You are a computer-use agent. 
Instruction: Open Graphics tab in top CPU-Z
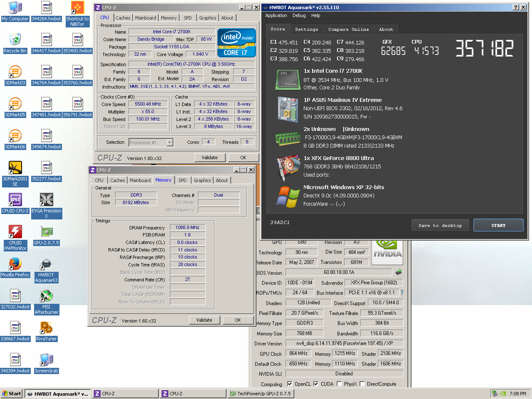tap(207, 18)
